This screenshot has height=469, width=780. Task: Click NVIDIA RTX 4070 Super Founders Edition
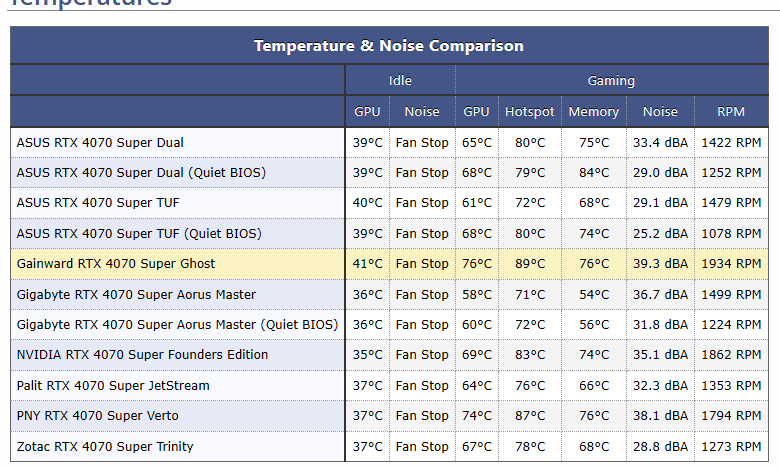142,355
